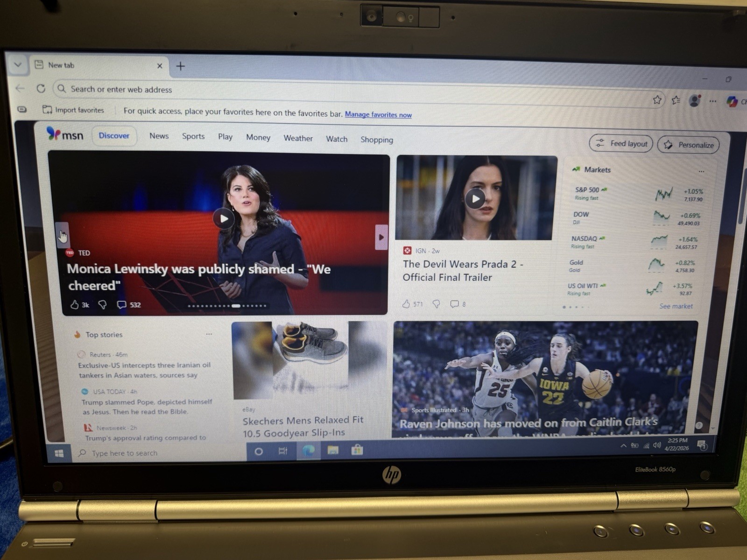
Task: Go to previous carousel slide
Action: point(62,235)
